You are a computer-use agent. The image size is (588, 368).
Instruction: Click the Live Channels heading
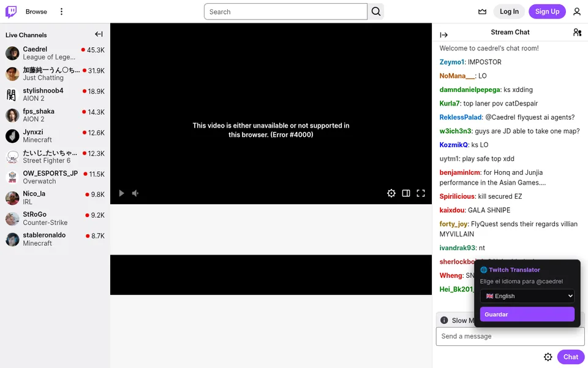click(26, 35)
